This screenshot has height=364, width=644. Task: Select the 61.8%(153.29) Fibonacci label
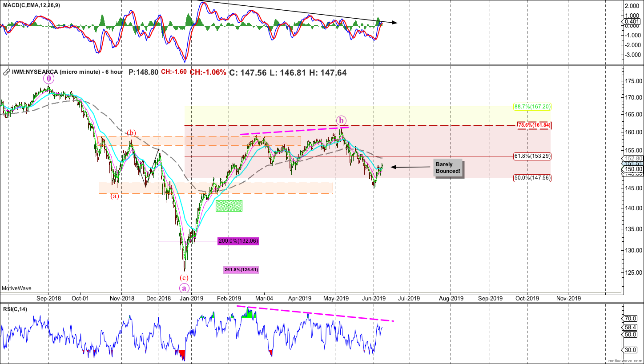[532, 156]
